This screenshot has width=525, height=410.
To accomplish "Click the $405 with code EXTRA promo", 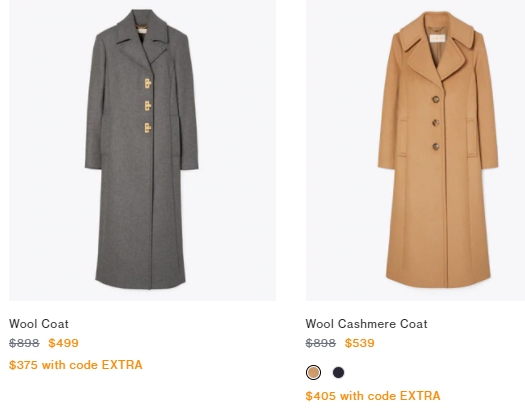I will tap(373, 396).
